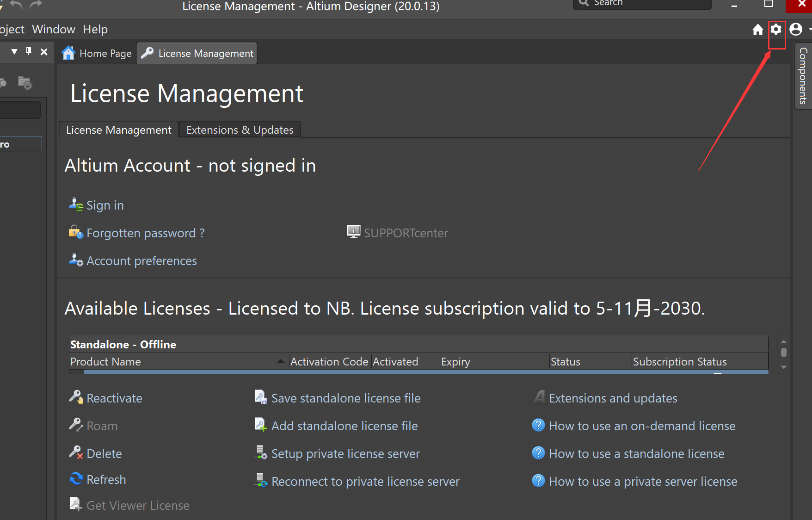Click the Delete key icon
The height and width of the screenshot is (520, 812).
coord(76,452)
